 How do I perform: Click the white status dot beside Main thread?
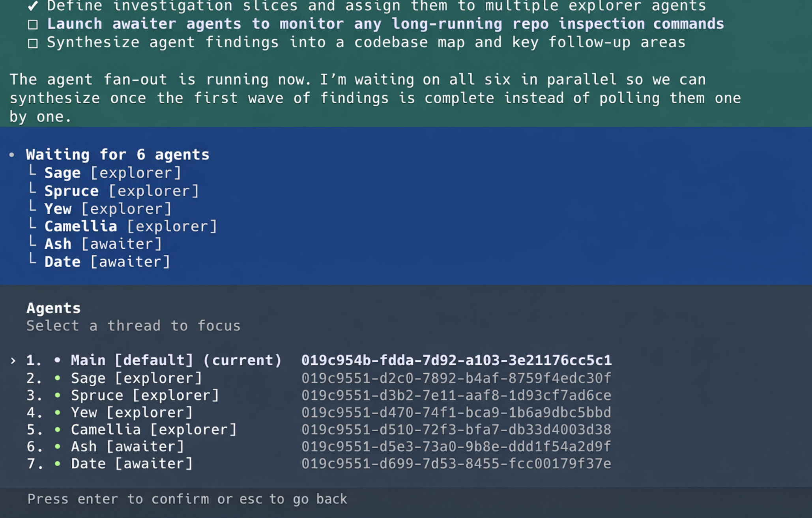click(x=58, y=360)
